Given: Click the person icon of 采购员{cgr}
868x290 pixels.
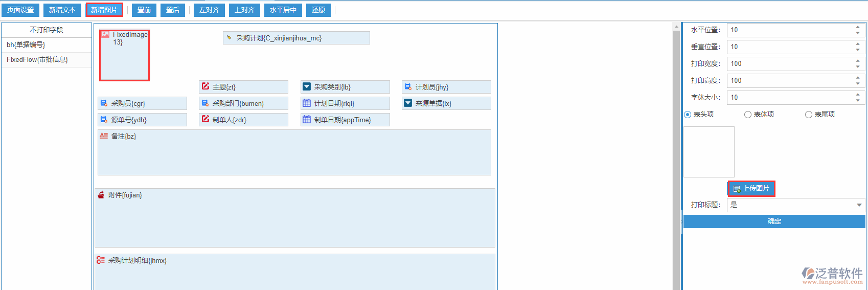Looking at the screenshot, I should tap(104, 103).
